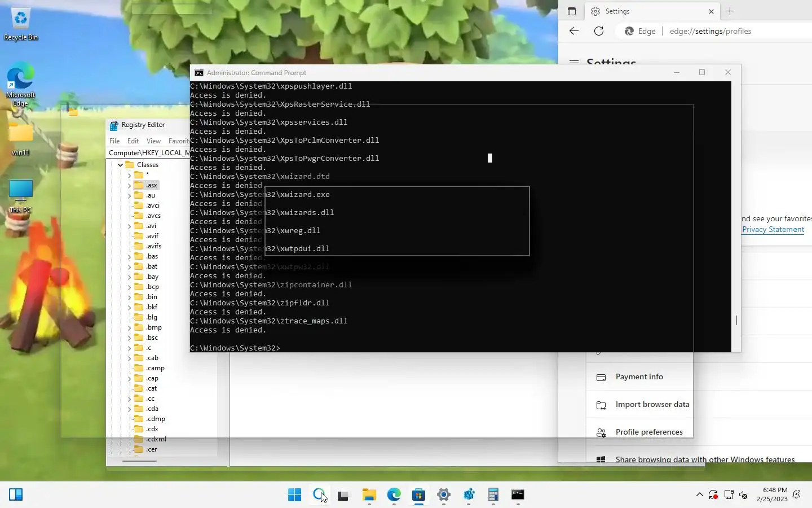Go back in Edge browser
This screenshot has height=508, width=812.
[x=574, y=31]
